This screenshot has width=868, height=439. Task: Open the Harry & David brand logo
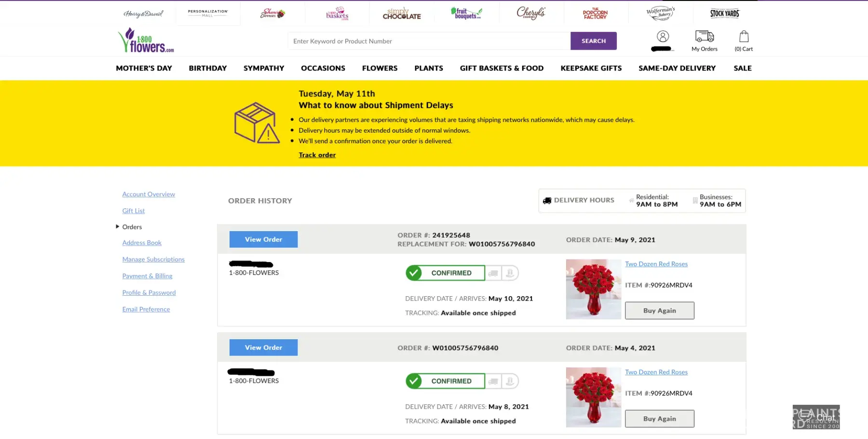143,14
